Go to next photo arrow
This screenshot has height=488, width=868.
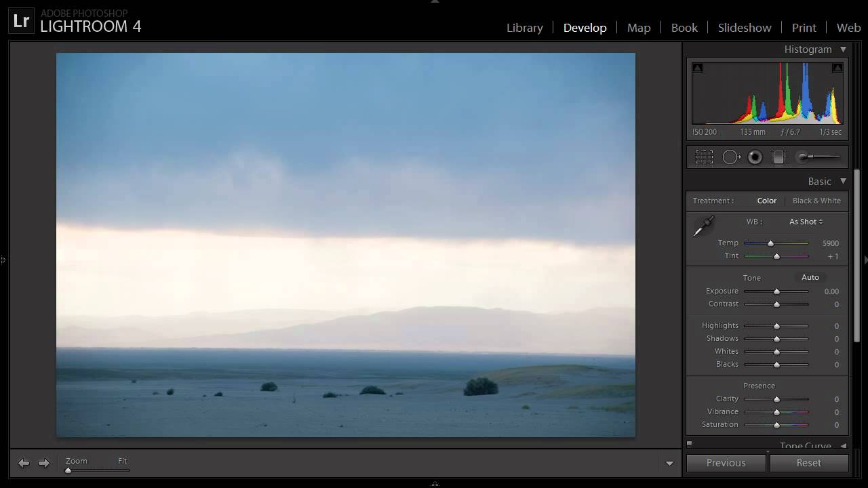tap(44, 463)
